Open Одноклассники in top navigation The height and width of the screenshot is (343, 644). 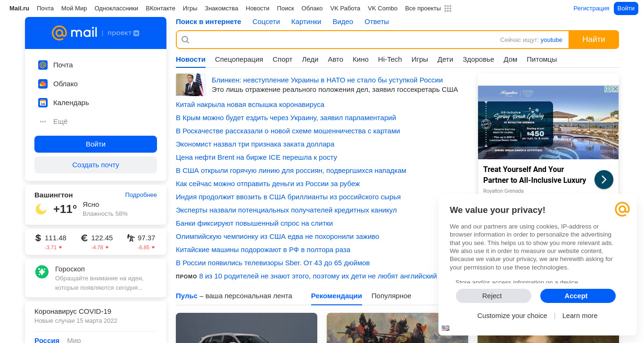coord(116,8)
